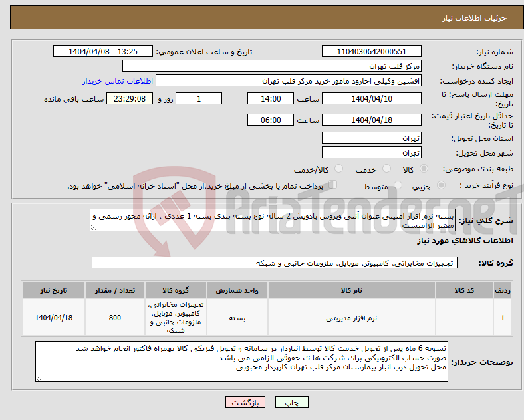Open the اطلاعات تماس خریدار link
The image size is (524, 420).
[x=118, y=81]
